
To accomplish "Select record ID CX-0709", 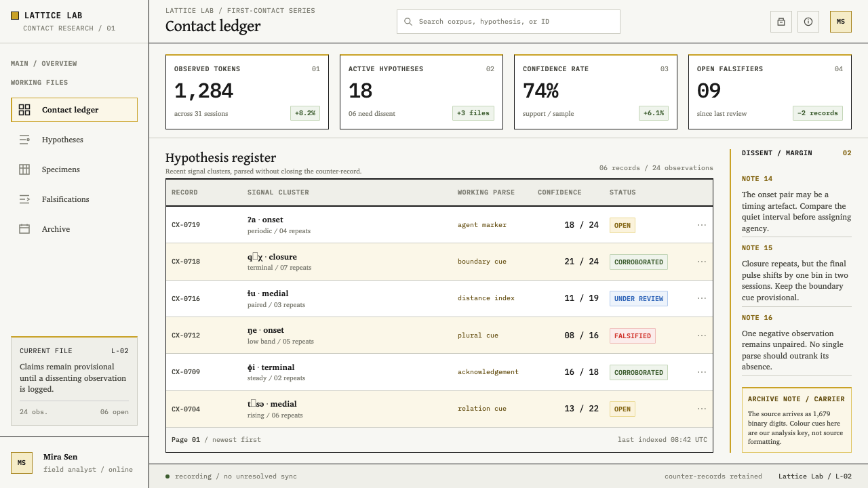I will point(186,372).
